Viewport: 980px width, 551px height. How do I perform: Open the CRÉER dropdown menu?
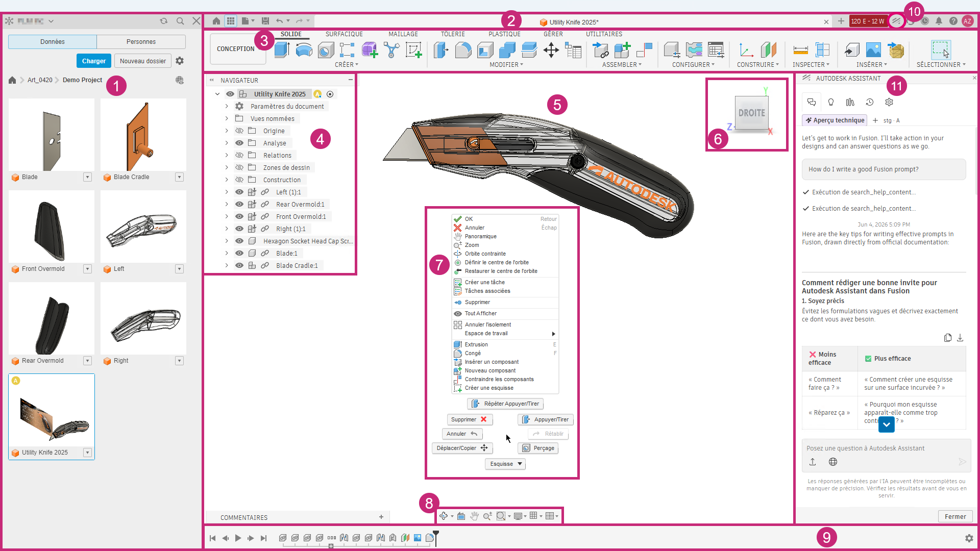click(347, 65)
